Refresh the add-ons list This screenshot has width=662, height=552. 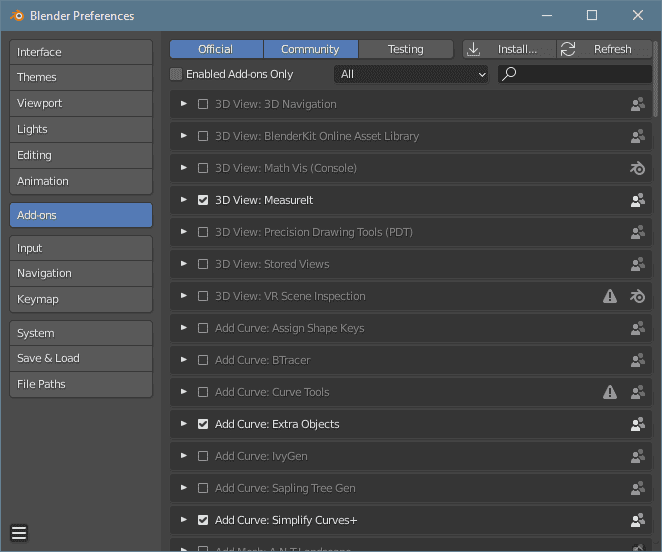(x=604, y=49)
